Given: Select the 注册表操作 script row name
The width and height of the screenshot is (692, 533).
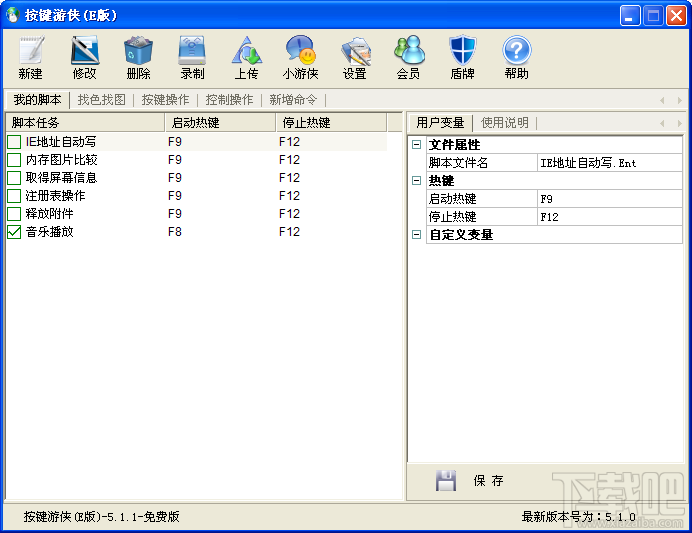Looking at the screenshot, I should (x=55, y=196).
